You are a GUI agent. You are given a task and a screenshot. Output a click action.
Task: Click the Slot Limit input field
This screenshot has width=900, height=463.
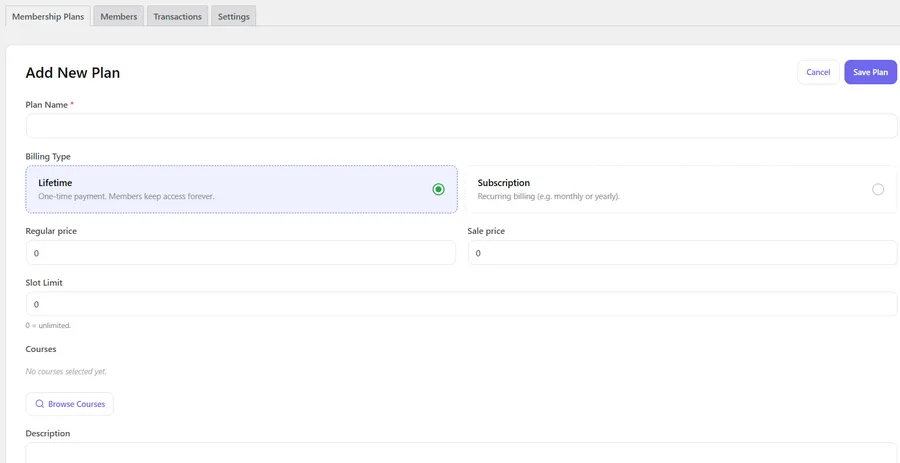click(x=461, y=304)
